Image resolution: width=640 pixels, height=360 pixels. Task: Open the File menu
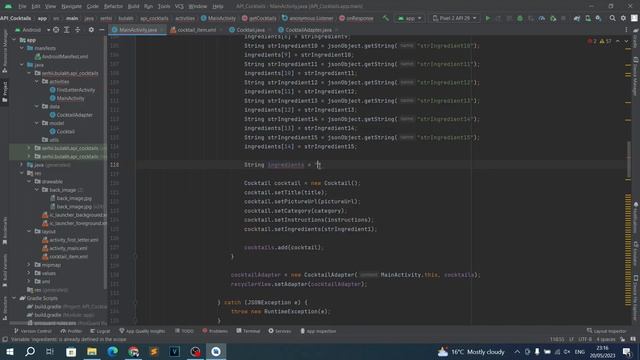point(22,6)
